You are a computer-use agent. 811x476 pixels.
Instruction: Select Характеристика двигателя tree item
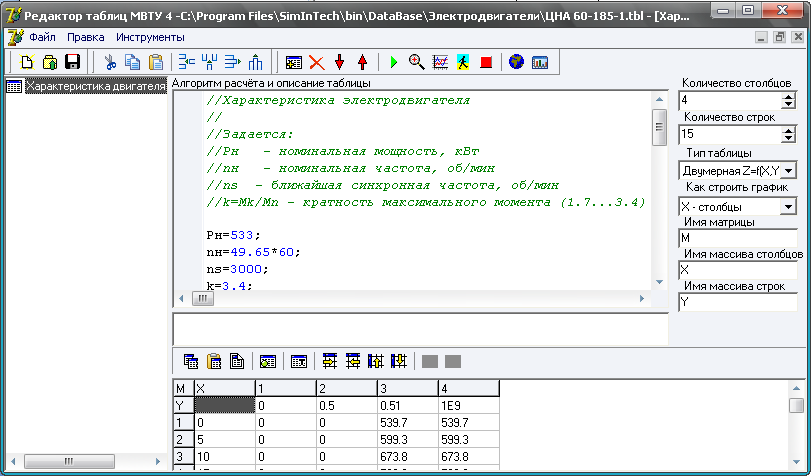(x=95, y=86)
